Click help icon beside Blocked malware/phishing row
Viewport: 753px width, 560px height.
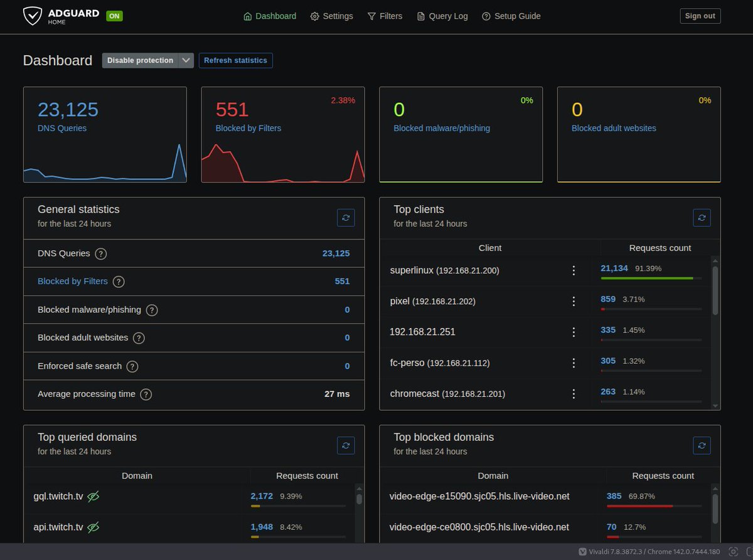tap(152, 310)
